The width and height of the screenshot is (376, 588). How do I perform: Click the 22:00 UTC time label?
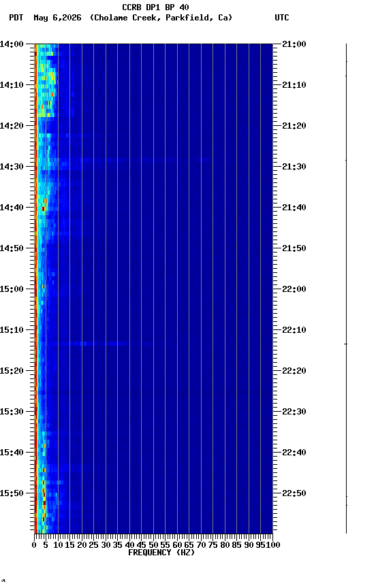tap(294, 289)
